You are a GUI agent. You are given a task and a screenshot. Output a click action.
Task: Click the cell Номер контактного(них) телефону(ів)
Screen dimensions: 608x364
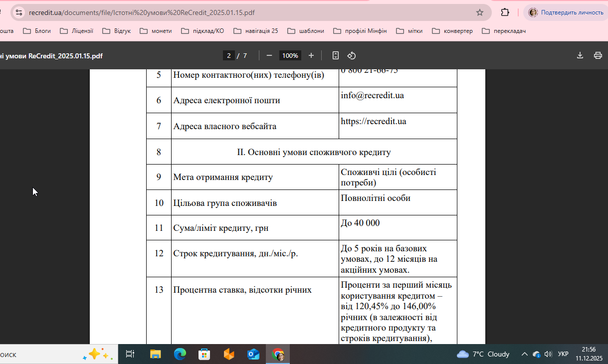(255, 78)
